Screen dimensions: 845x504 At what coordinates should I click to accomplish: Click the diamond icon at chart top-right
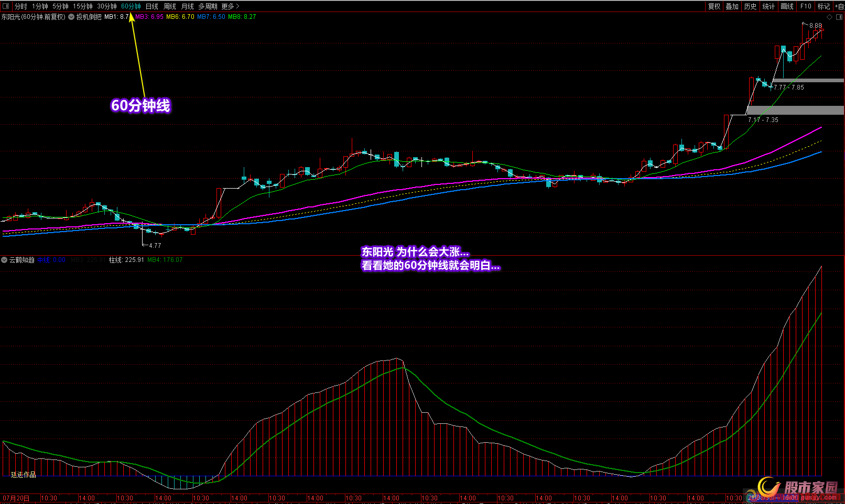click(829, 17)
